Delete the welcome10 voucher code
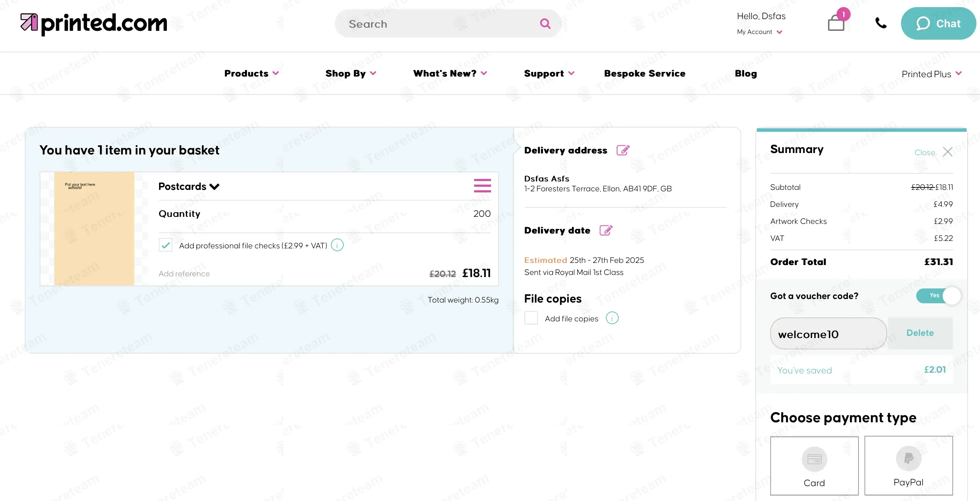980x501 pixels. [x=919, y=333]
